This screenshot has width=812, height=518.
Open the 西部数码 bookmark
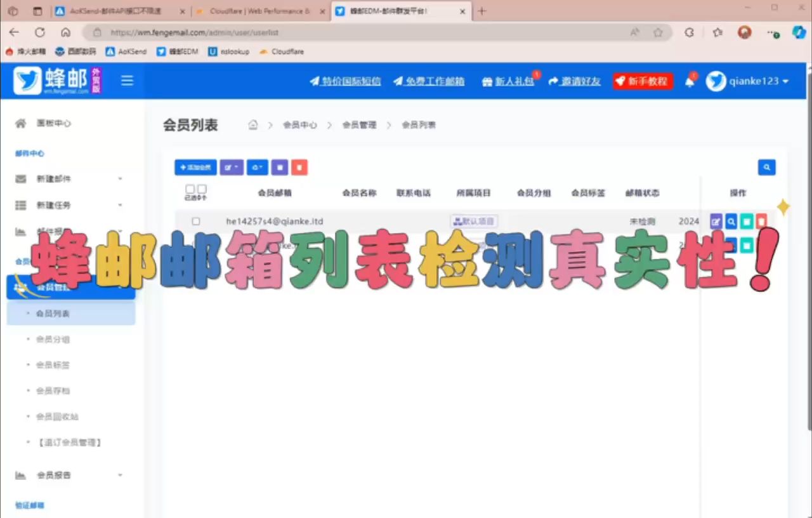click(75, 51)
